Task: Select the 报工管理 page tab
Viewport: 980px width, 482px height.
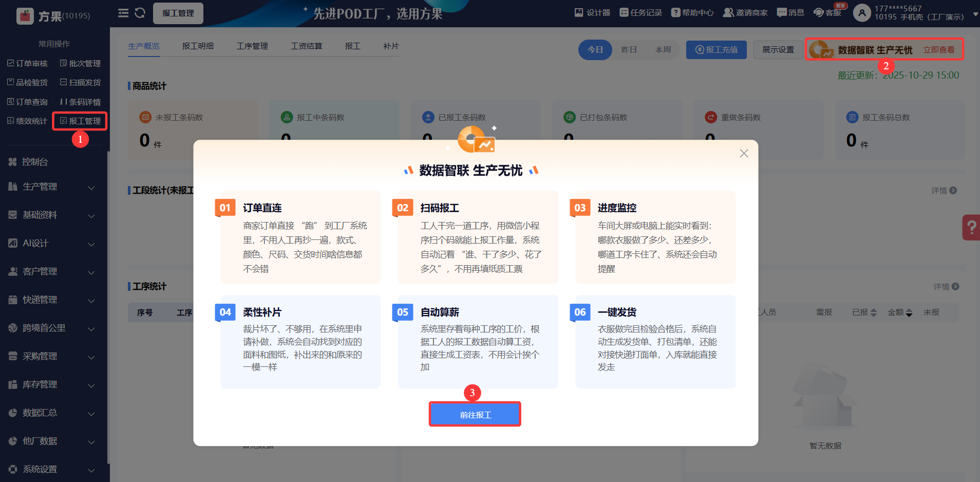Action: [178, 13]
